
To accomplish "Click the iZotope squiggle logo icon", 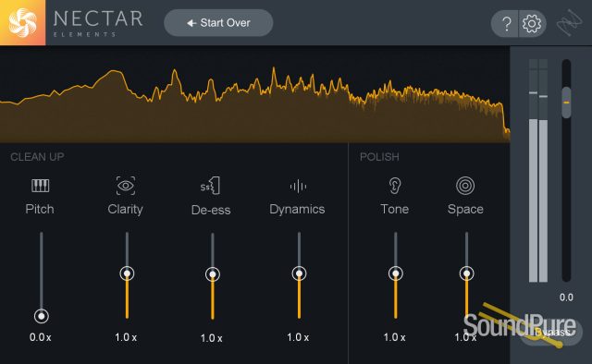I will click(570, 23).
